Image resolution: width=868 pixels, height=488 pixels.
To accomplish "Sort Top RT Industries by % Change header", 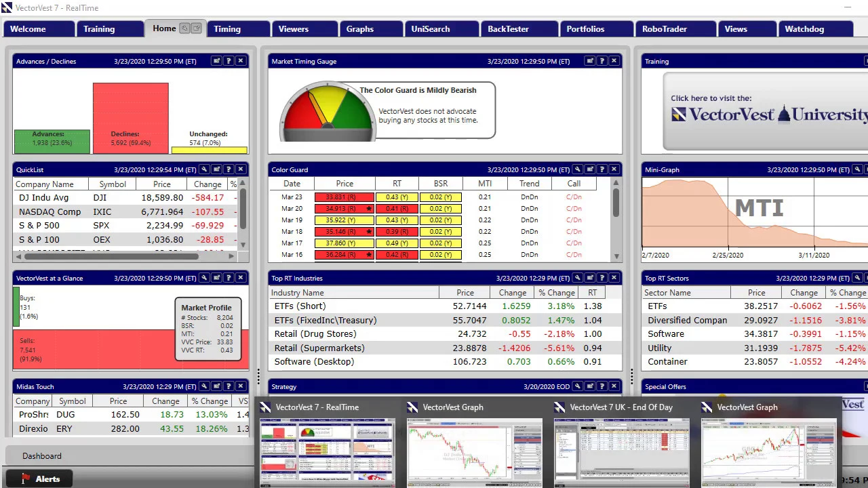I will 556,293.
